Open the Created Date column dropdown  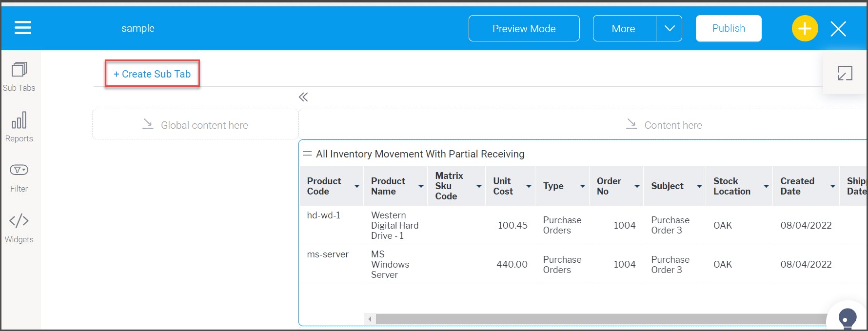[833, 186]
